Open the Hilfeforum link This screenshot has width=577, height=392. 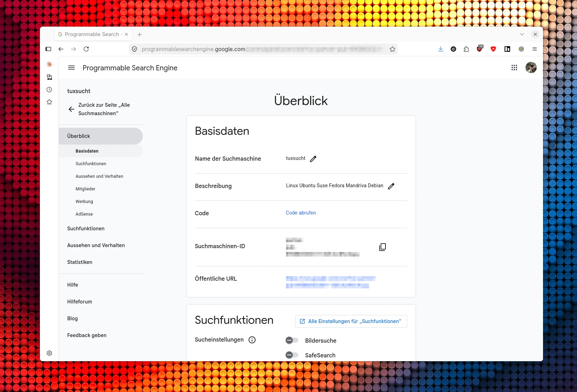point(79,302)
